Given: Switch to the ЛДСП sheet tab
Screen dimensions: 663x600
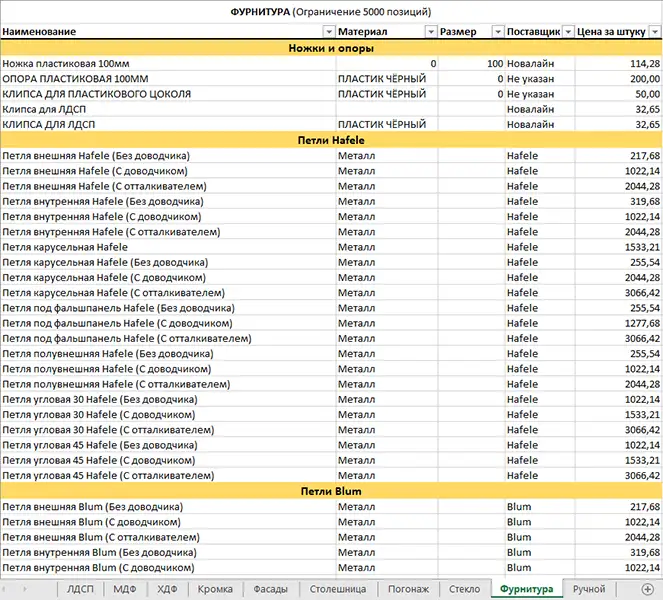Looking at the screenshot, I should click(x=80, y=590).
